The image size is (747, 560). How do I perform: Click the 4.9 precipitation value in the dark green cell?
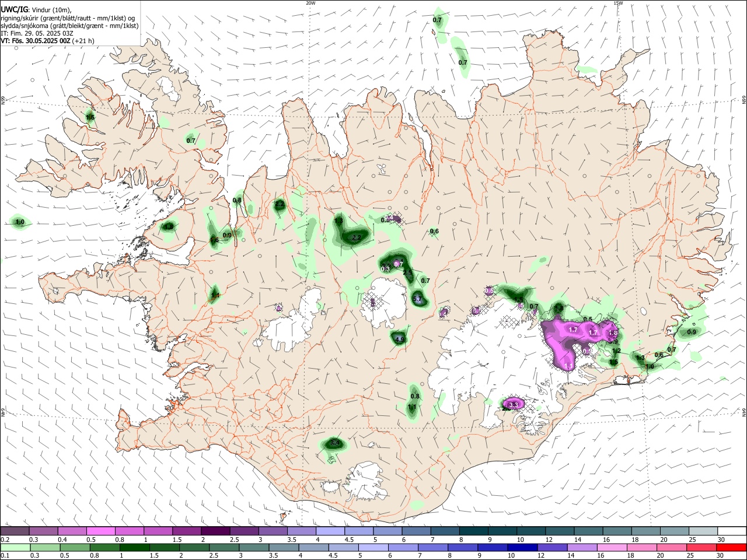pos(400,339)
